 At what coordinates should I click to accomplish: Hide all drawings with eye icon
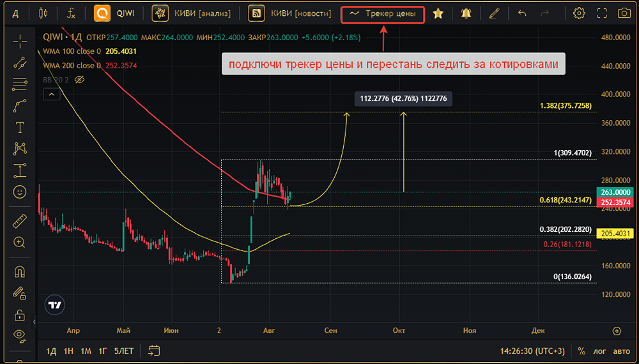(20, 335)
